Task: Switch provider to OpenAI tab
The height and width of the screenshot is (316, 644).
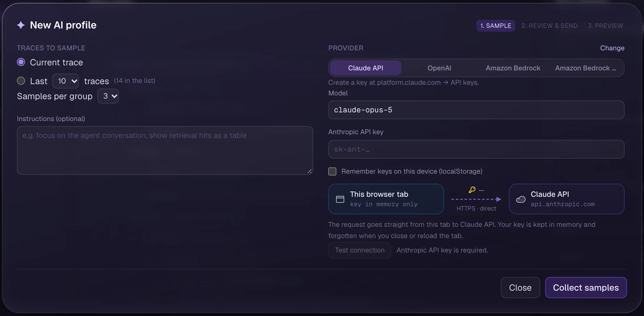Action: [439, 68]
